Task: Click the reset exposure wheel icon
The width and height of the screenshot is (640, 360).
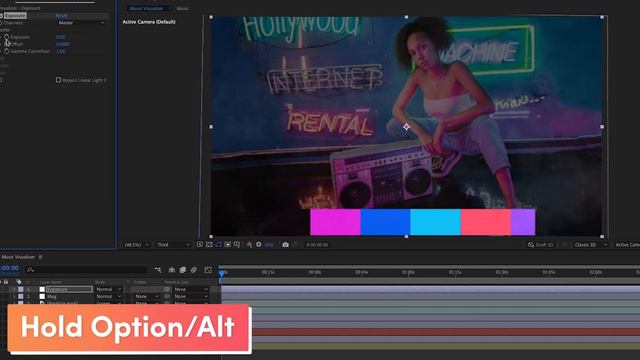Action: pyautogui.click(x=258, y=244)
